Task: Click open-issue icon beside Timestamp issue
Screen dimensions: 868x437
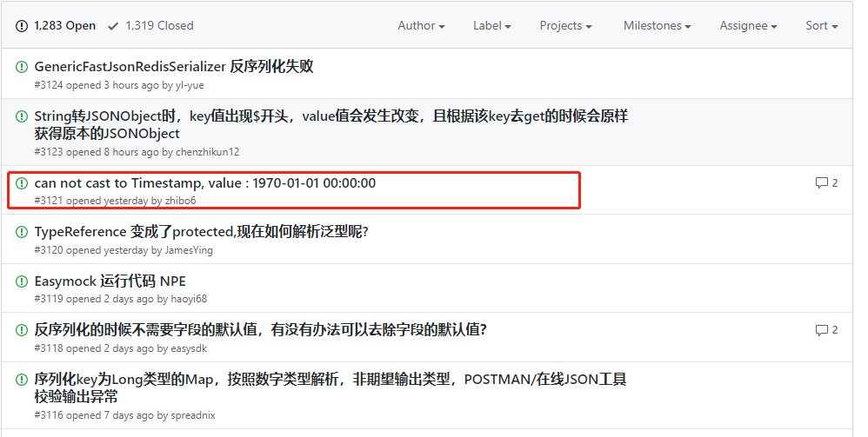Action: pos(22,183)
